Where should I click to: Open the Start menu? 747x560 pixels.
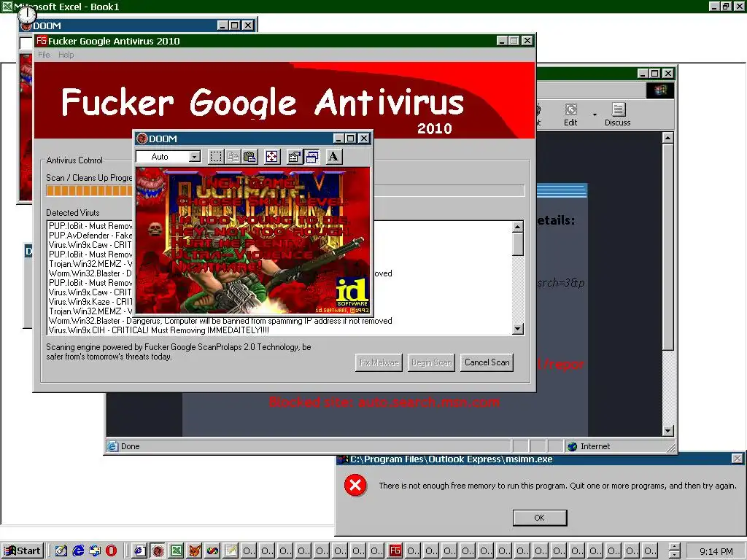tap(23, 551)
